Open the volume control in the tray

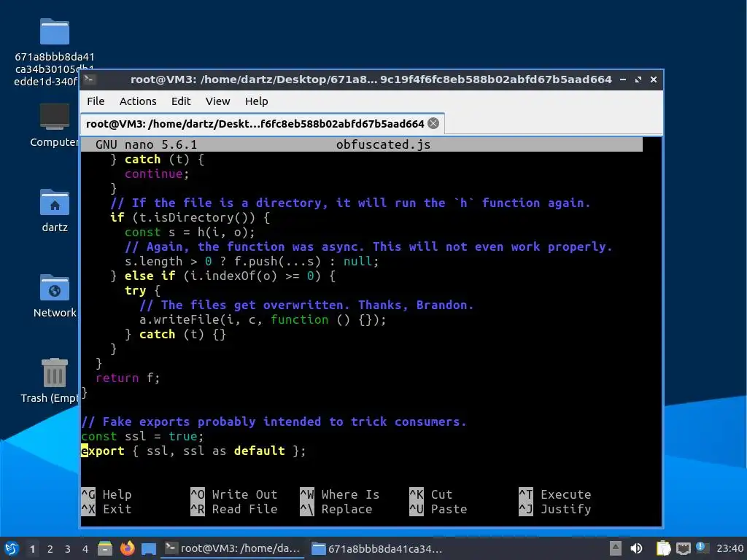pos(636,548)
